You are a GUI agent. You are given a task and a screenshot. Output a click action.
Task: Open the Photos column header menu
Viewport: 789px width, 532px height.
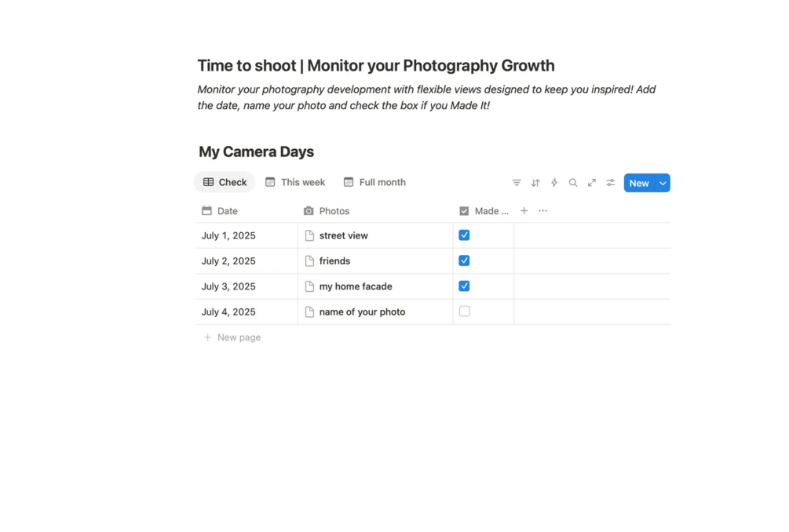tap(334, 211)
